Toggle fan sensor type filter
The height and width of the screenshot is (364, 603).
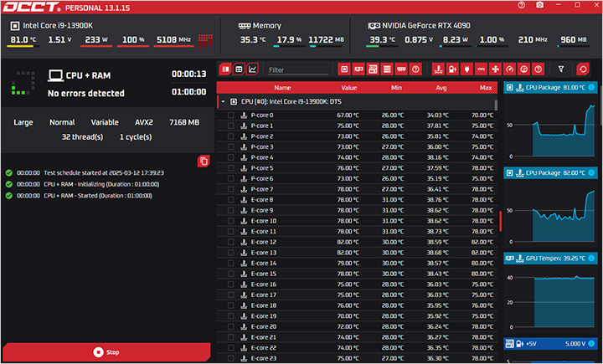point(495,69)
